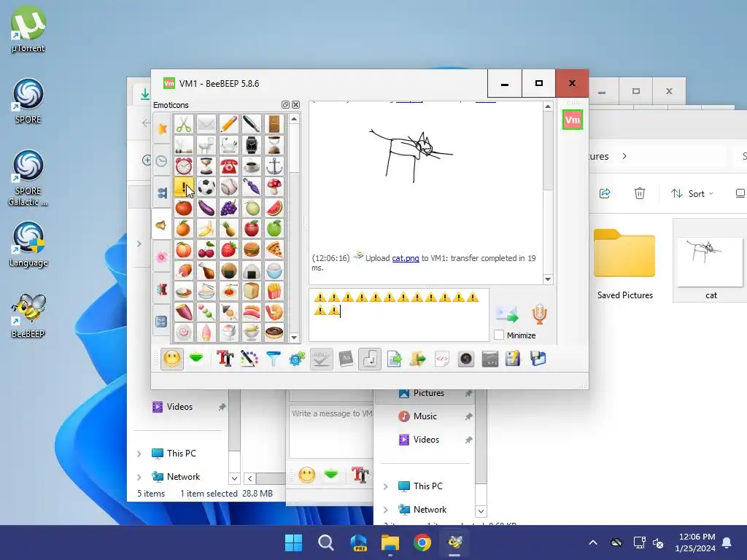Click the double floppy disk save icon
This screenshot has width=747, height=560.
(x=538, y=359)
